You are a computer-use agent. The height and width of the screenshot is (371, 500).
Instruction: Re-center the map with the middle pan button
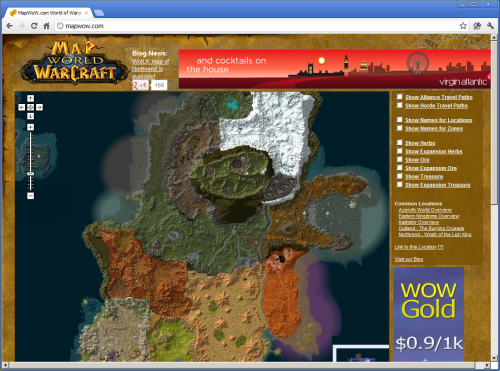point(30,107)
